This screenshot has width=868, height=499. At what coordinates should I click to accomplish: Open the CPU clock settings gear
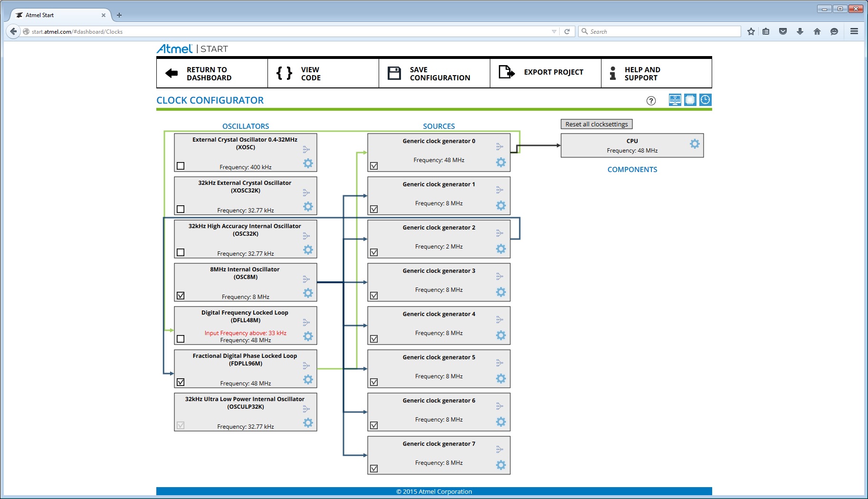point(695,144)
